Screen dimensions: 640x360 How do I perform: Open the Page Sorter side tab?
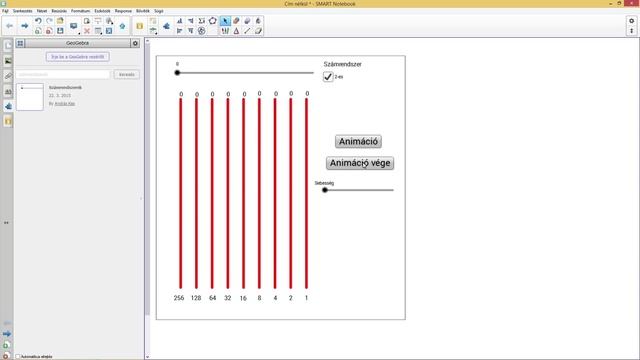pos(8,45)
